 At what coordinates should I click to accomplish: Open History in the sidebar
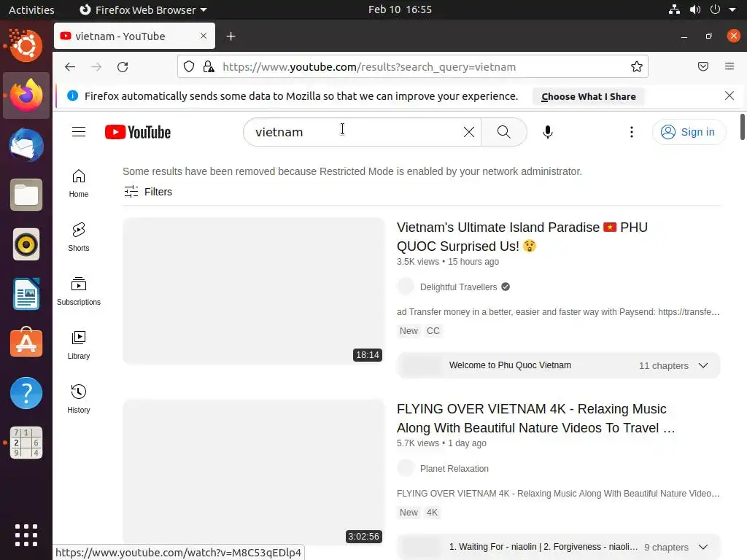click(x=79, y=399)
